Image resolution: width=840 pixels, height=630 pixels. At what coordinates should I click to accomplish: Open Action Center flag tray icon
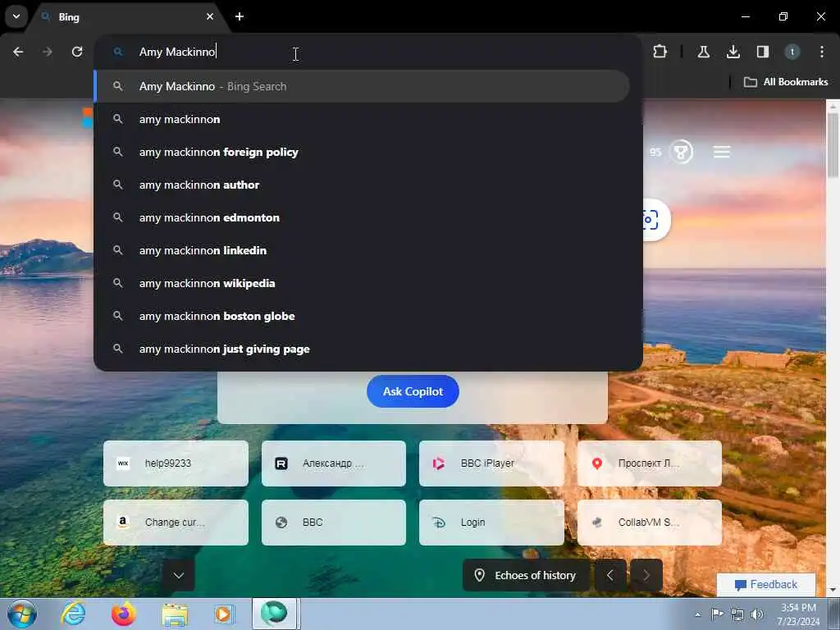(717, 614)
